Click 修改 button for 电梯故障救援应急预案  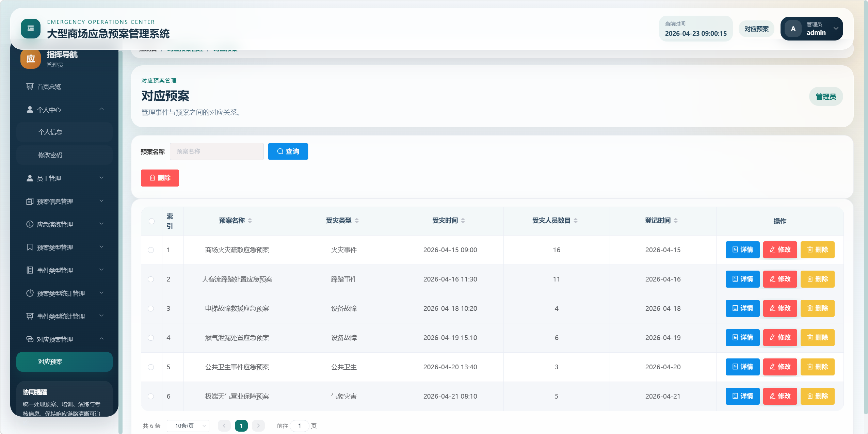780,308
